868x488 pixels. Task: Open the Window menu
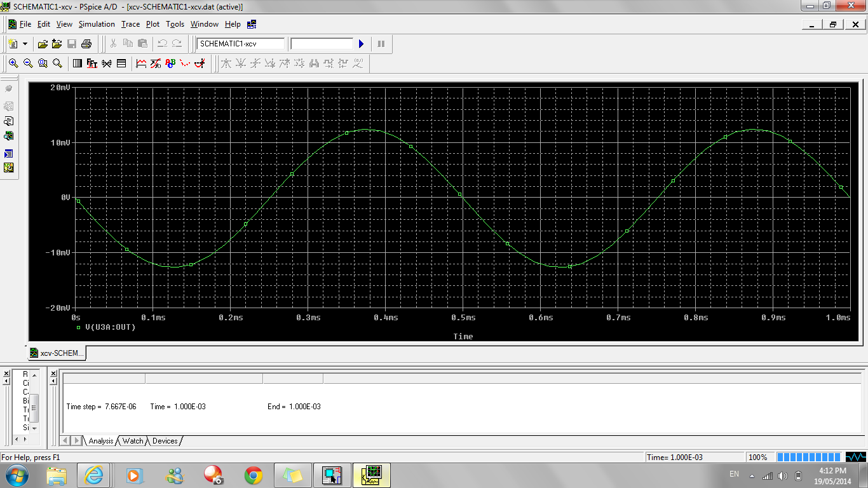click(205, 24)
